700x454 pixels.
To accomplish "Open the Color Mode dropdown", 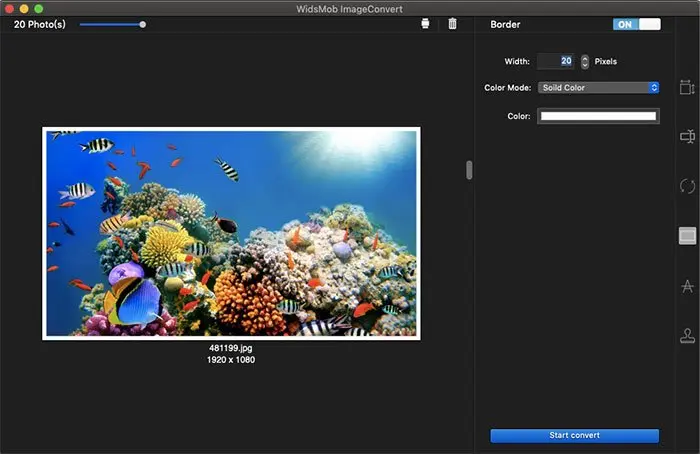I will pyautogui.click(x=598, y=87).
